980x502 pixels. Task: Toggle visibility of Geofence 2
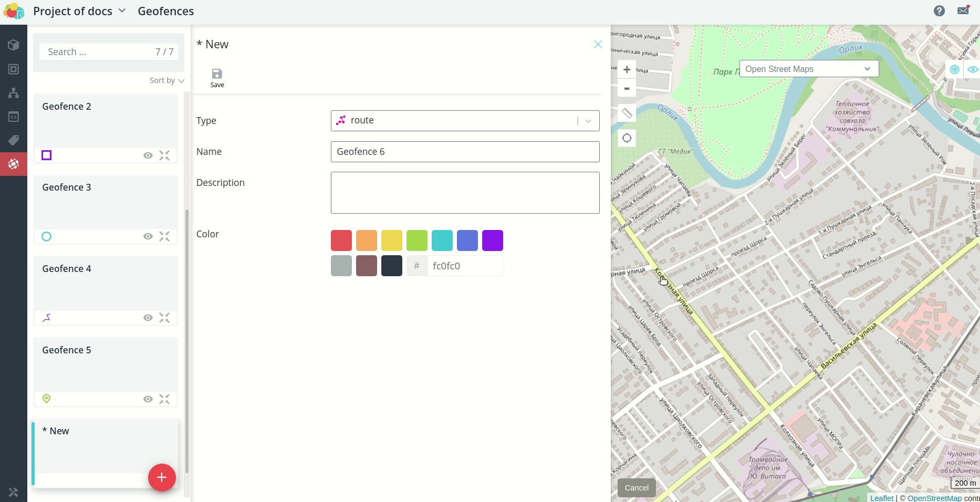click(148, 155)
